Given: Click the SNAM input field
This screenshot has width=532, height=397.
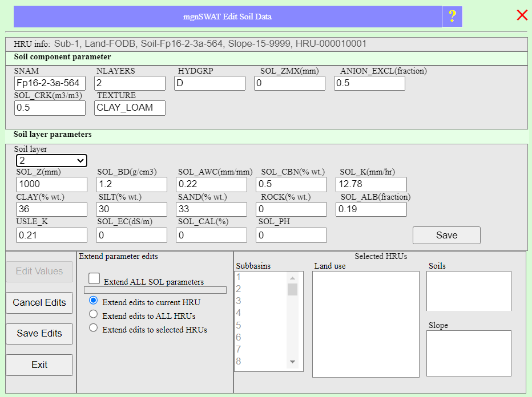Looking at the screenshot, I should point(50,83).
